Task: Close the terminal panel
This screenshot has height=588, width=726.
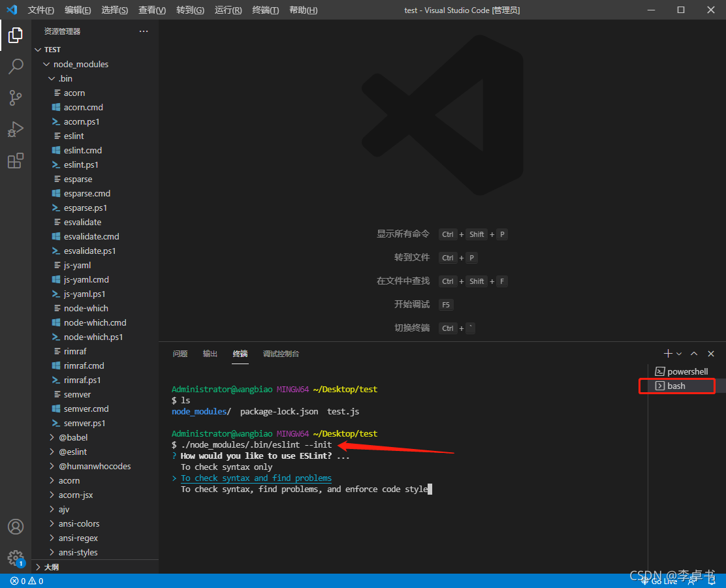Action: [711, 354]
